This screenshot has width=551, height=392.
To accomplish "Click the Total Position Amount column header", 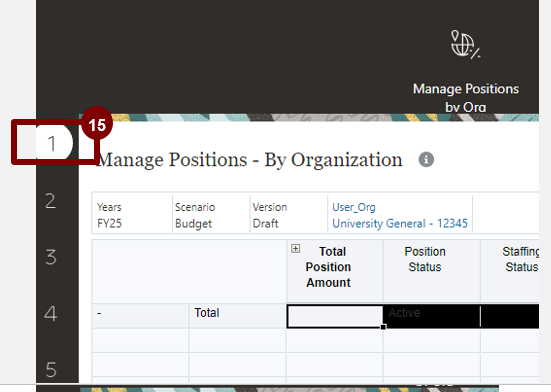I will (335, 271).
